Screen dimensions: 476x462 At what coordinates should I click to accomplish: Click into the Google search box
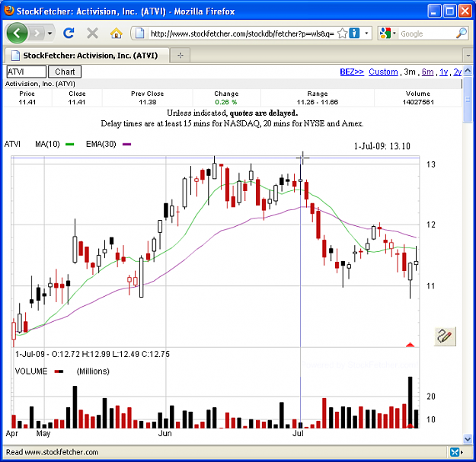point(426,33)
